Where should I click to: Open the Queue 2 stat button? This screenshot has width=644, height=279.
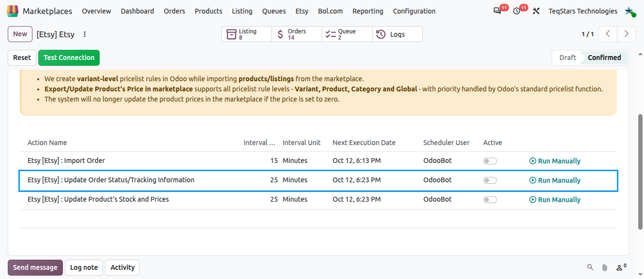tap(347, 34)
